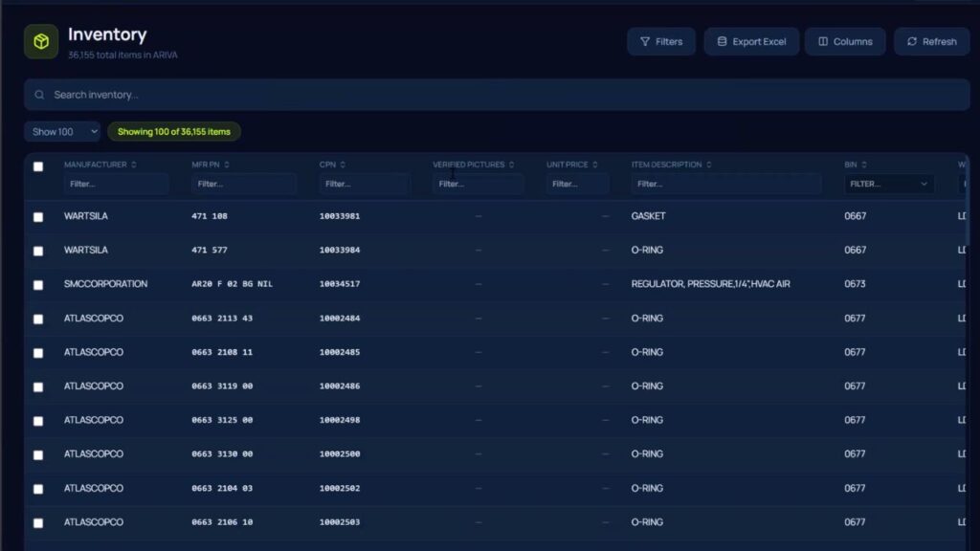Viewport: 980px width, 551px height.
Task: Click the GASKET description cell
Action: [648, 215]
